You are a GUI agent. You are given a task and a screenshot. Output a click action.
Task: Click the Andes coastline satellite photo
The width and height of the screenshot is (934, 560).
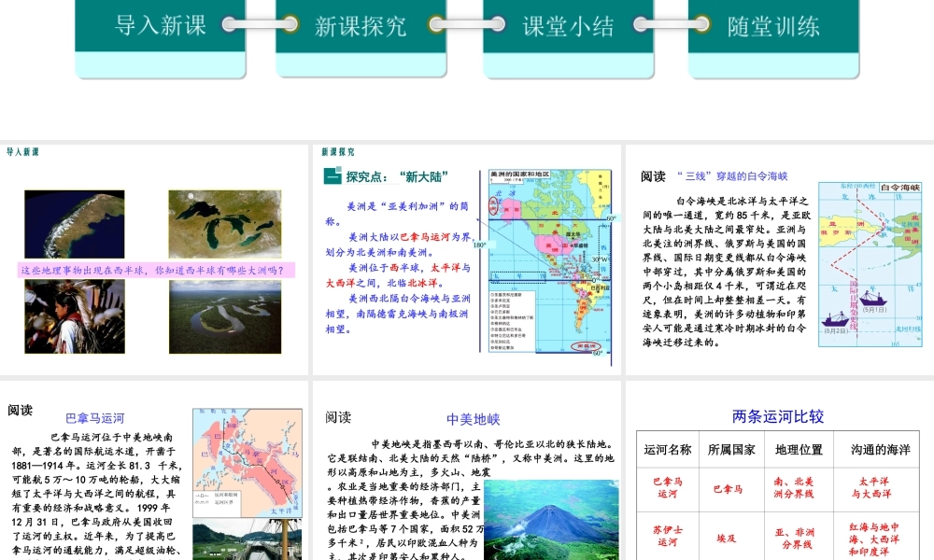pyautogui.click(x=75, y=224)
